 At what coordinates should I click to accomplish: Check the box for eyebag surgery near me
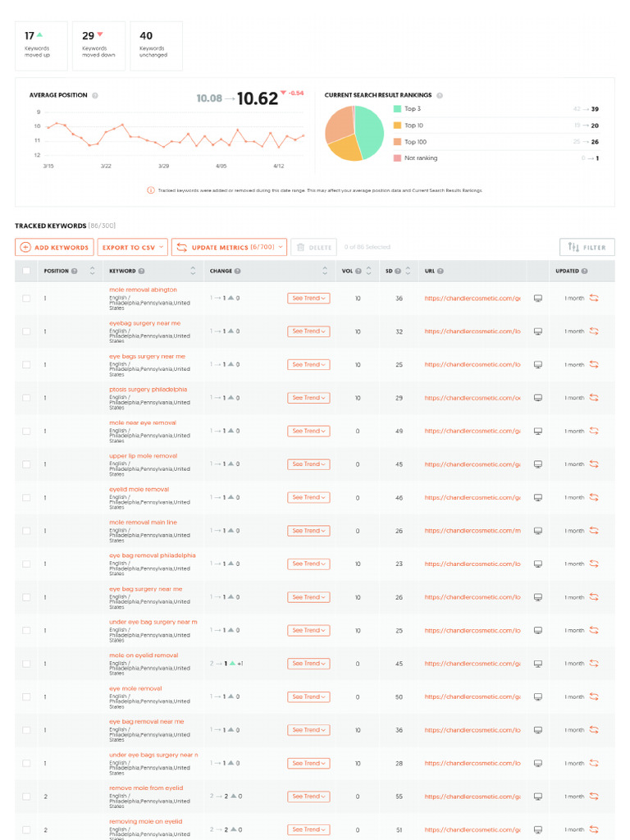(26, 331)
